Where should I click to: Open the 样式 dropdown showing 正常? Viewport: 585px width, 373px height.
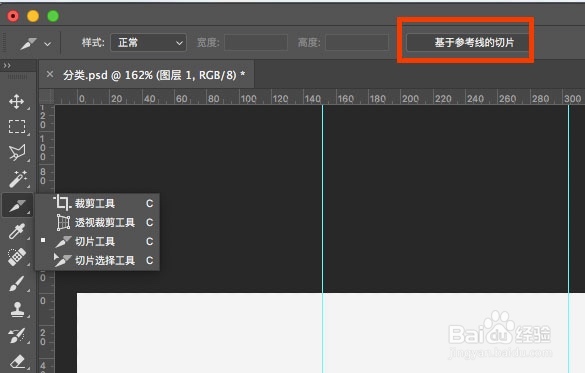point(148,43)
